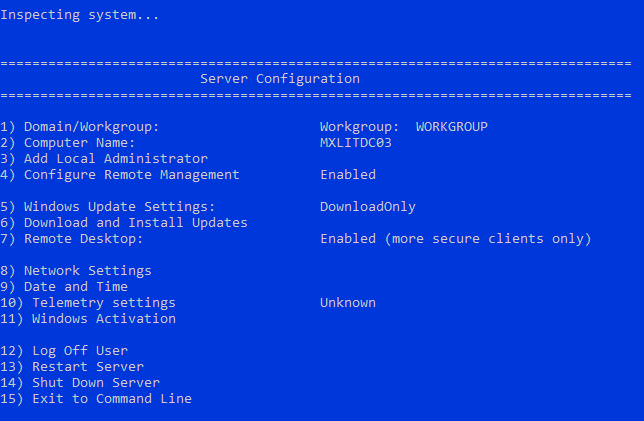
Task: Click Add Local Administrator entry
Action: click(104, 159)
